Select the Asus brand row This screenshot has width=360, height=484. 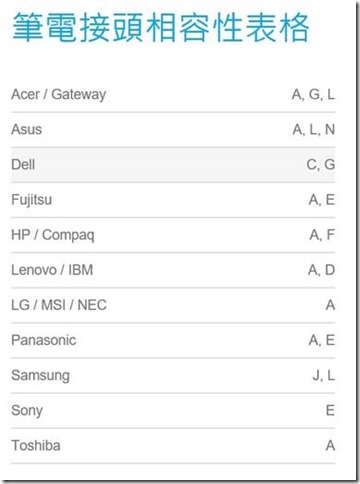[x=173, y=130]
